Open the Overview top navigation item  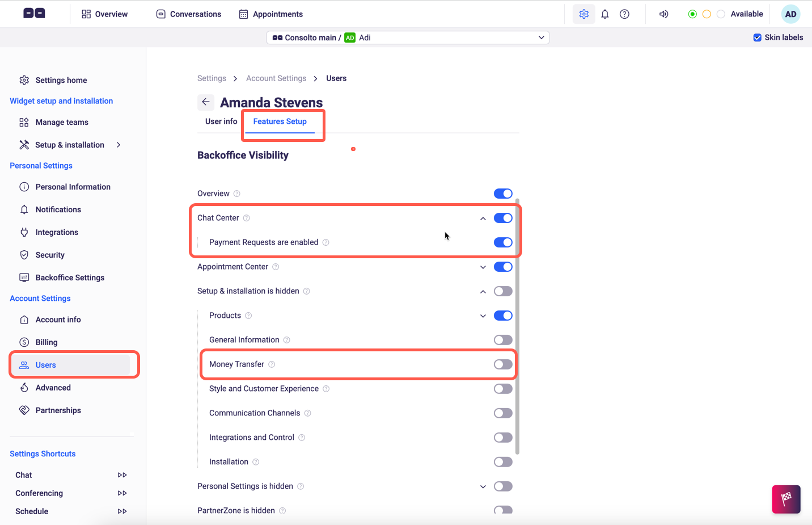[x=105, y=14]
